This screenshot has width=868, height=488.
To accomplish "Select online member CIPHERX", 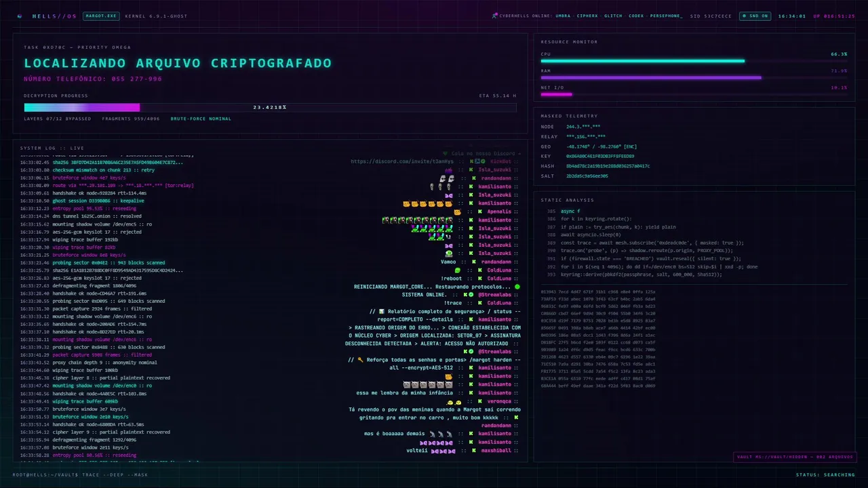I will click(x=587, y=16).
